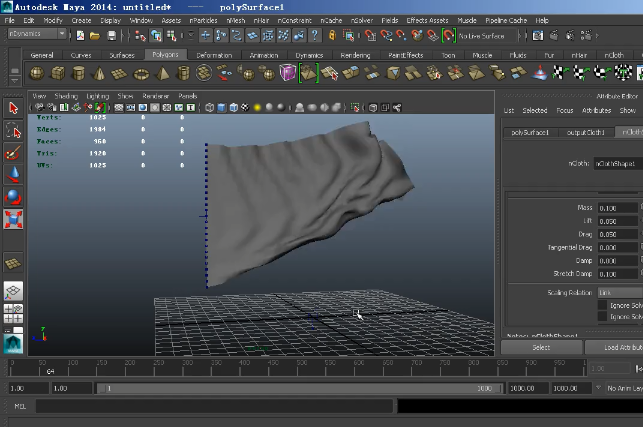Image resolution: width=643 pixels, height=427 pixels.
Task: Toggle snap to grids magnet
Action: pos(370,36)
